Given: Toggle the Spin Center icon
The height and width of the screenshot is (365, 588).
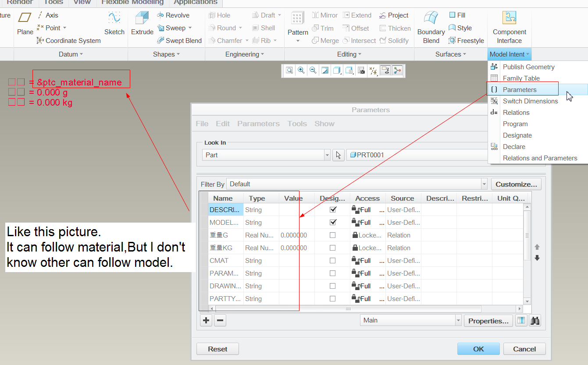Looking at the screenshot, I should (397, 71).
